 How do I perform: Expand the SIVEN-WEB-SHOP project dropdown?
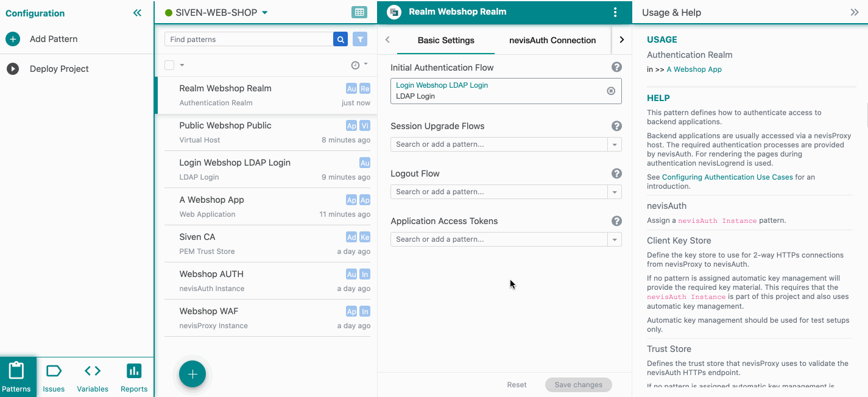[265, 13]
